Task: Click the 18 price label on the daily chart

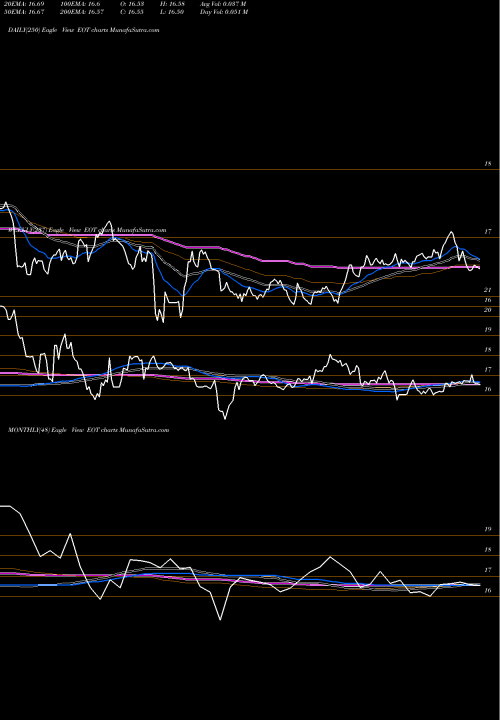Action: click(488, 163)
